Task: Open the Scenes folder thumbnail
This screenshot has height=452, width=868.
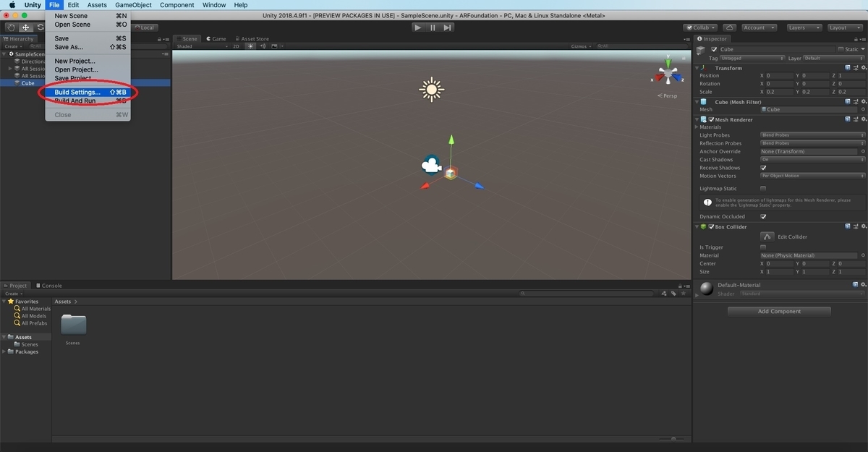Action: click(x=73, y=325)
